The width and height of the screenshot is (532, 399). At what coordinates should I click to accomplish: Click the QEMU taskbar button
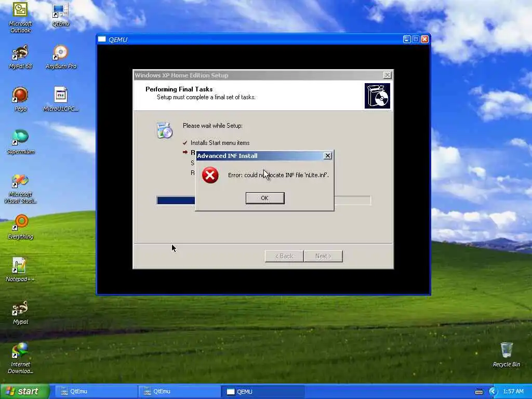(262, 392)
